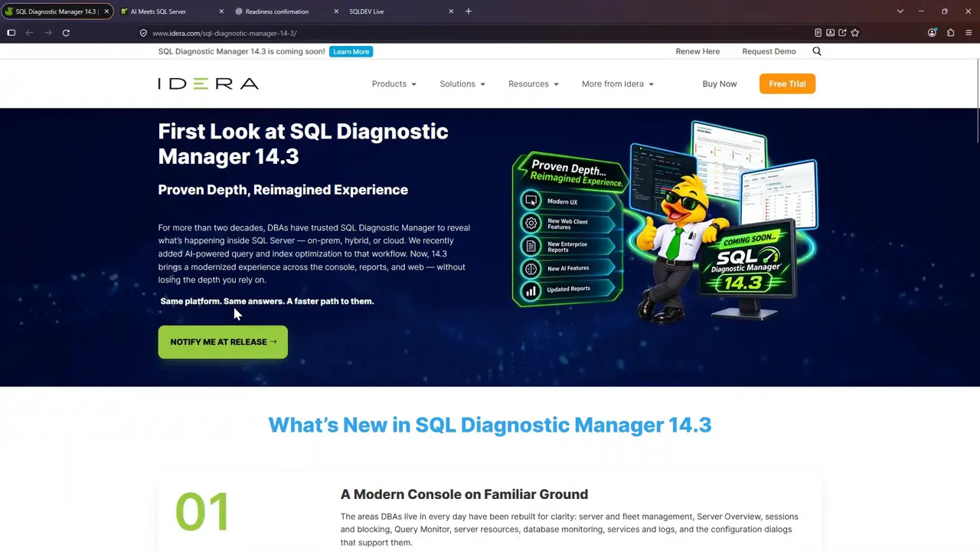Open a new tab with the plus icon
Image resolution: width=980 pixels, height=551 pixels.
(469, 11)
